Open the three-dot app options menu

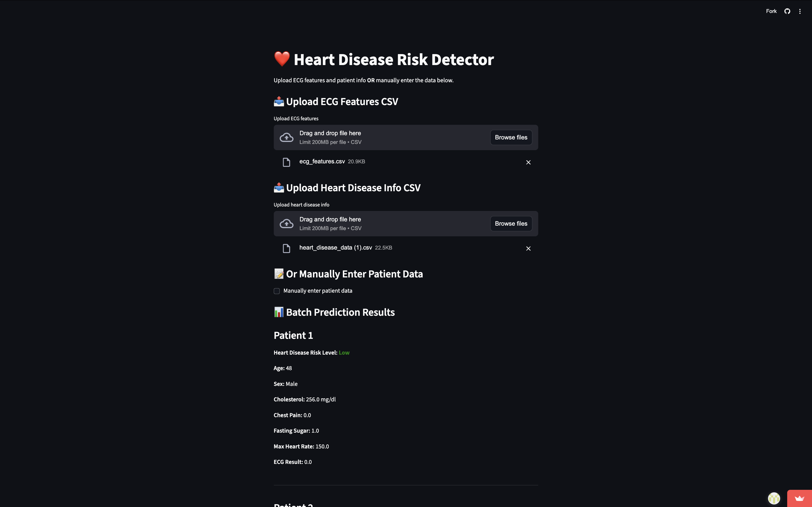(x=800, y=11)
